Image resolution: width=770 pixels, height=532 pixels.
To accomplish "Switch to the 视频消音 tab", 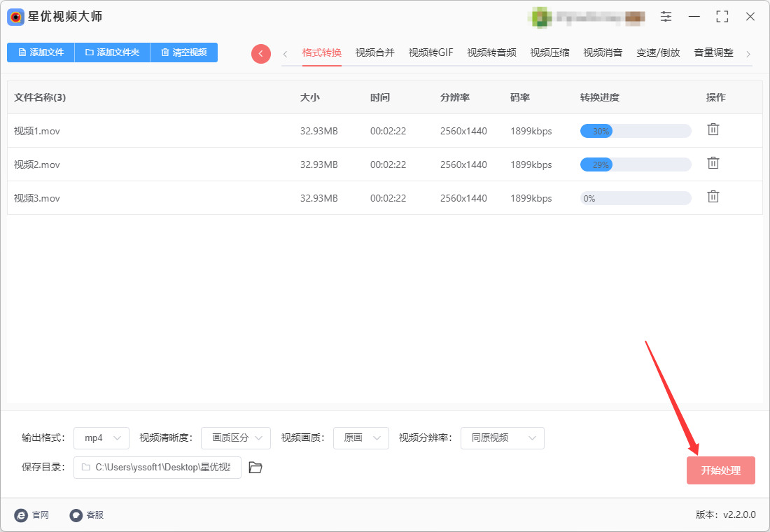I will pyautogui.click(x=603, y=53).
